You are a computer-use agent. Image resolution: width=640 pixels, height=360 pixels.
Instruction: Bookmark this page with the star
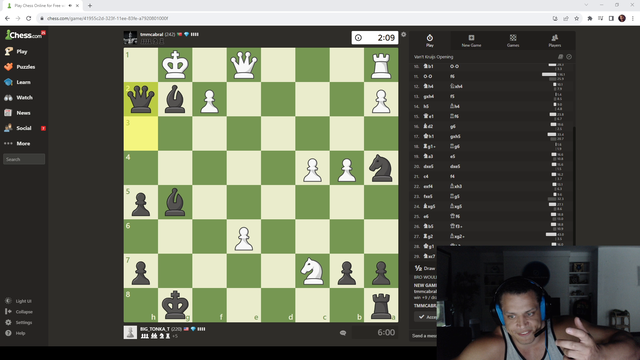click(x=576, y=18)
